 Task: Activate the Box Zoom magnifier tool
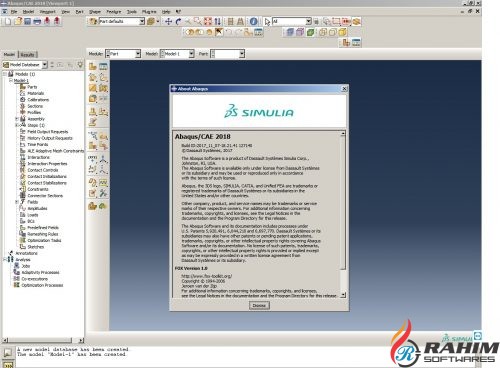tap(198, 22)
